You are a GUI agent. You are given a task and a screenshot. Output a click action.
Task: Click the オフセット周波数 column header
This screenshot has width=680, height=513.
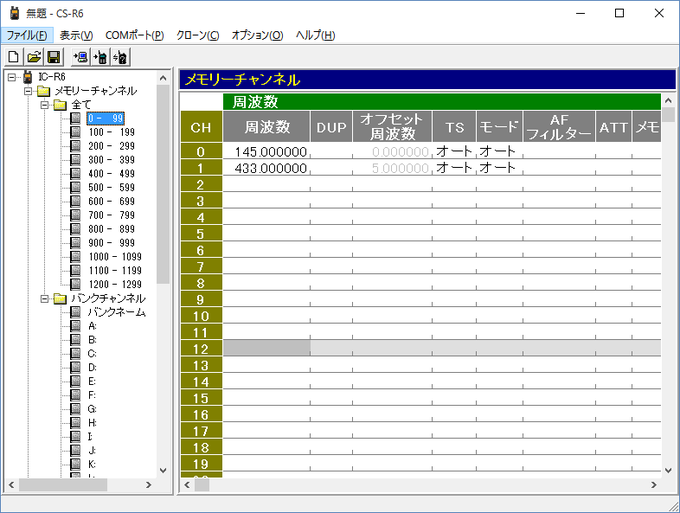click(x=392, y=127)
